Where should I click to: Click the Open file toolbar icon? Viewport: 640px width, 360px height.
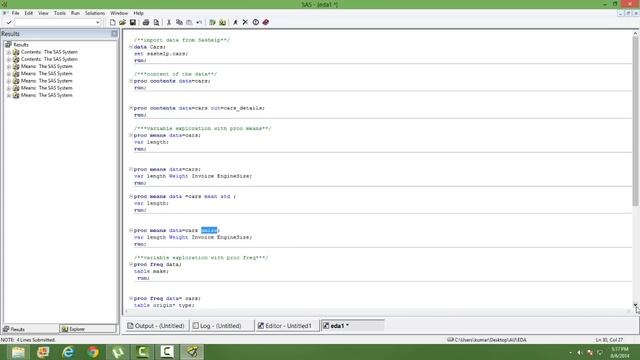122,22
